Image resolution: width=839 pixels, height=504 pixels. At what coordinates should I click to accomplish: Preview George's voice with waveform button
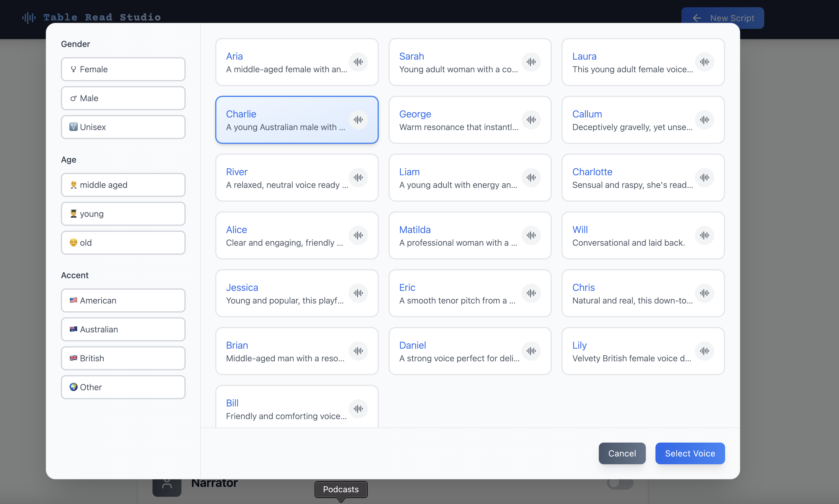point(531,120)
